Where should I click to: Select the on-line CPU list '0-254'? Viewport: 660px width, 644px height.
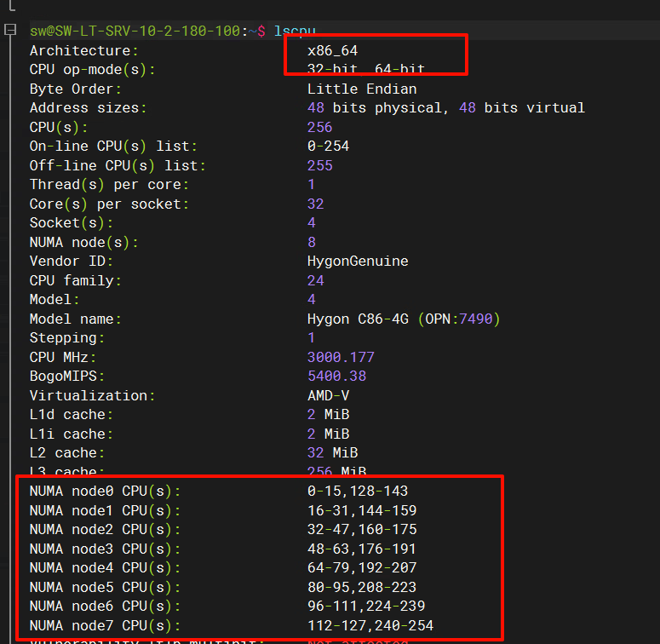[329, 146]
